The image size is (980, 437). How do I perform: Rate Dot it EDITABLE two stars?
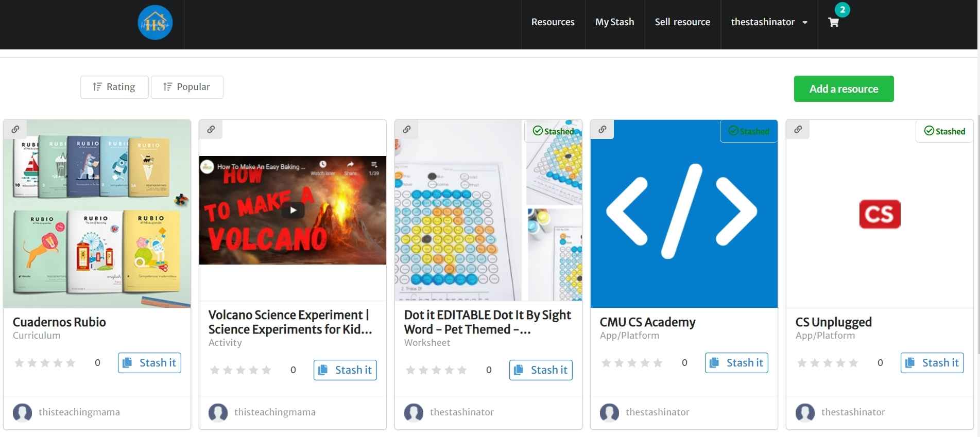click(423, 370)
